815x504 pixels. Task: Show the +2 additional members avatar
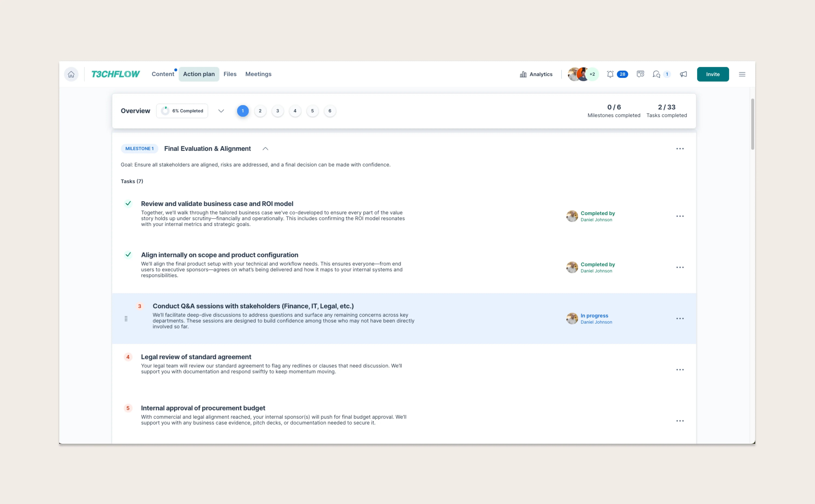click(592, 74)
